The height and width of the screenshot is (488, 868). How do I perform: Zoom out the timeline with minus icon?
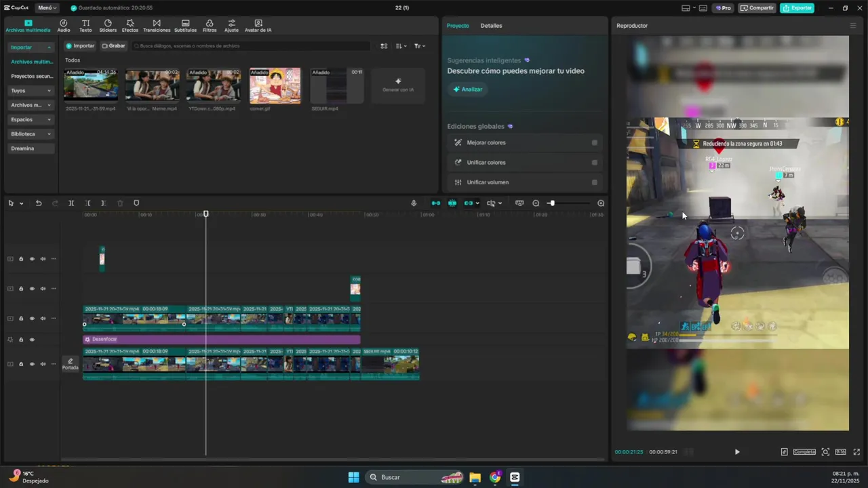[x=536, y=203]
